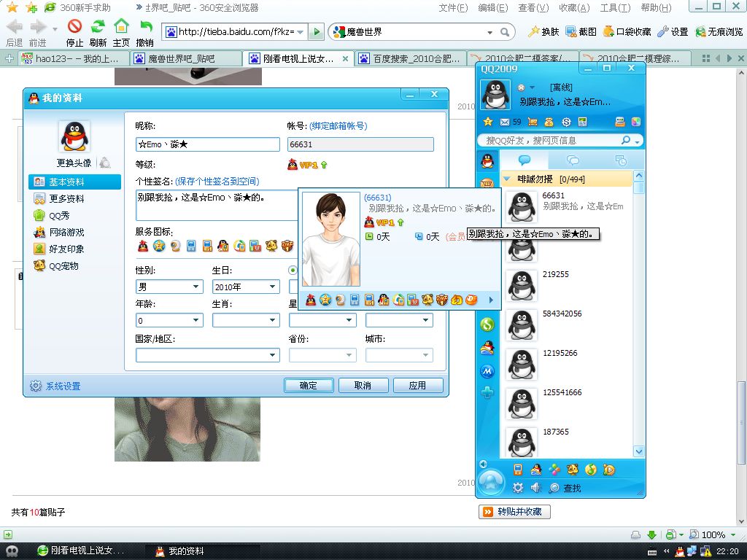The height and width of the screenshot is (560, 747).
Task: Click 绑定邮箱帐号 link
Action: 338,126
